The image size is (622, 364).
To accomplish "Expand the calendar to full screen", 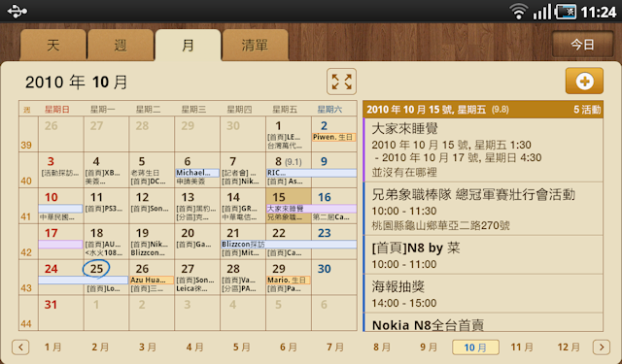I will click(341, 82).
